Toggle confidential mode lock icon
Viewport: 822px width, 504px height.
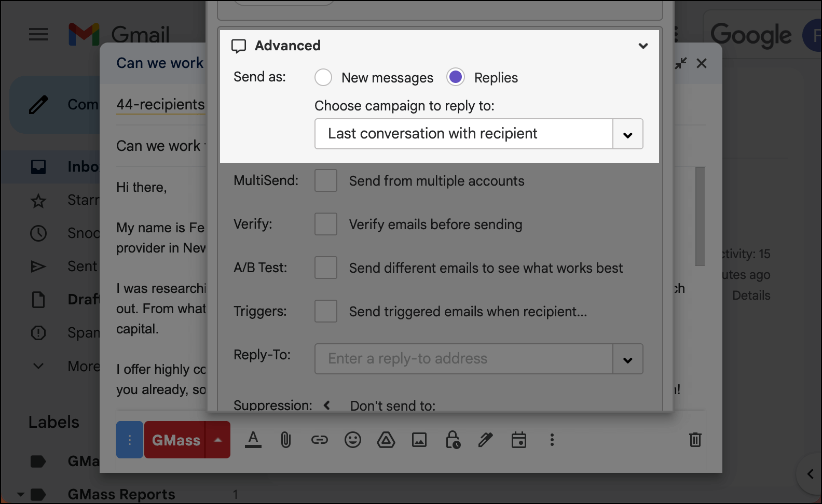point(453,440)
